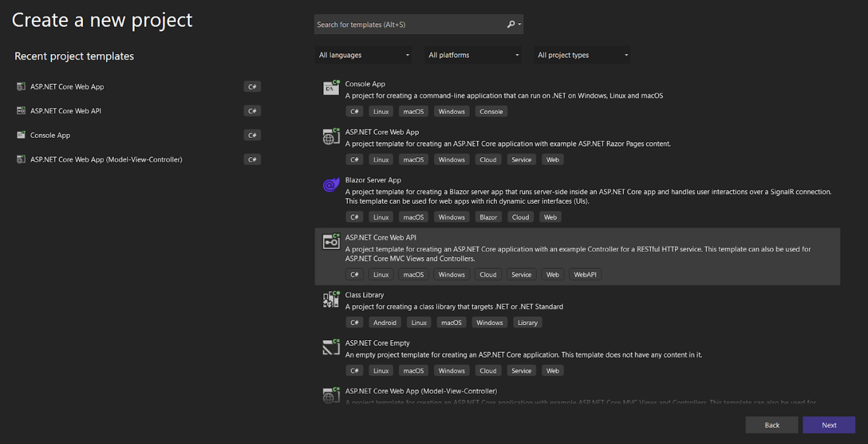Screen dimensions: 868x444
Task: Click the WebAPI tag
Action: pos(585,274)
